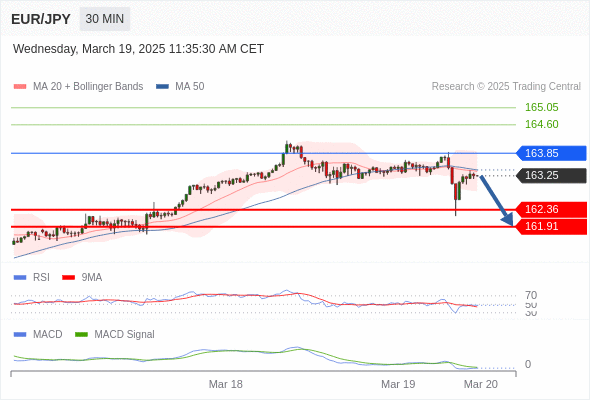This screenshot has width=590, height=400.
Task: Toggle the MA 50 legend entry
Action: tap(180, 87)
